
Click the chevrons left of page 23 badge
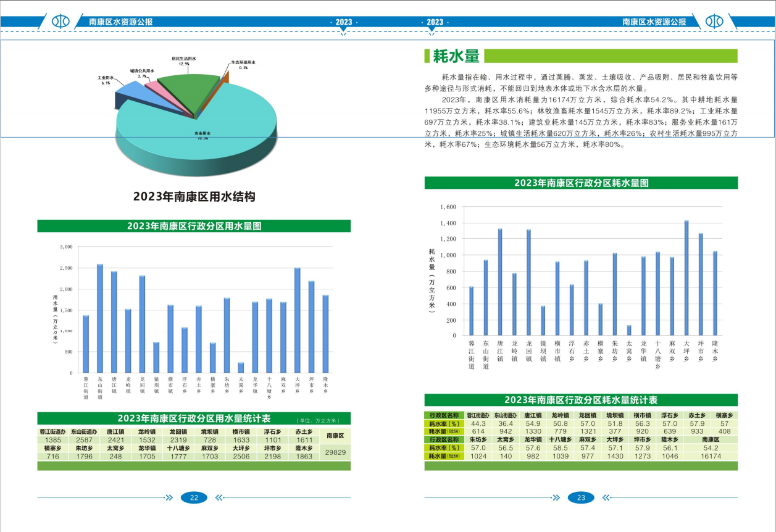pos(556,498)
